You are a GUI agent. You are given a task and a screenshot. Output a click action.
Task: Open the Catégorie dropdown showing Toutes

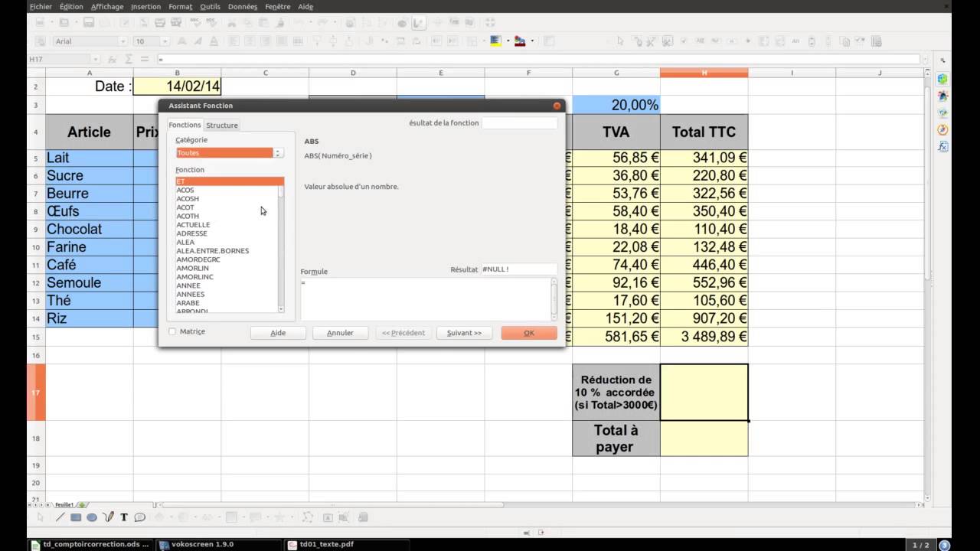pyautogui.click(x=230, y=153)
